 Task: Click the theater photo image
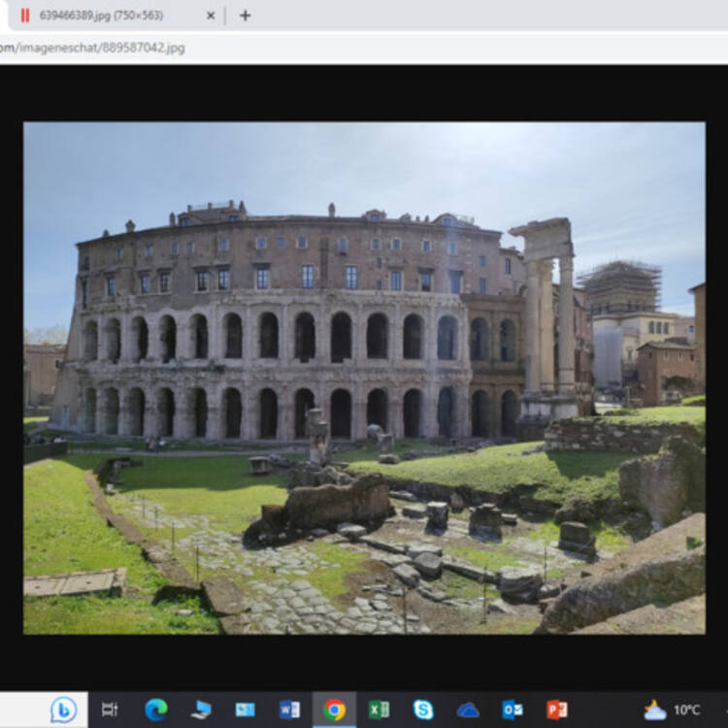pyautogui.click(x=364, y=378)
